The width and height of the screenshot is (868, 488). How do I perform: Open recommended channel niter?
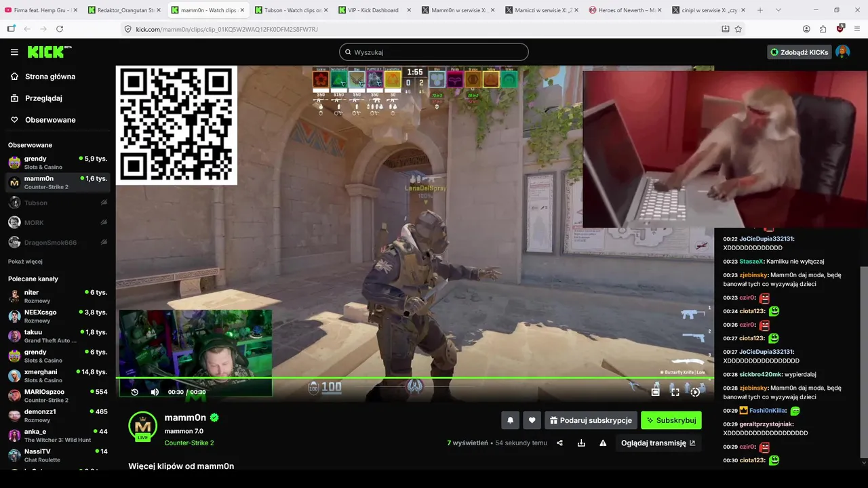coord(57,296)
